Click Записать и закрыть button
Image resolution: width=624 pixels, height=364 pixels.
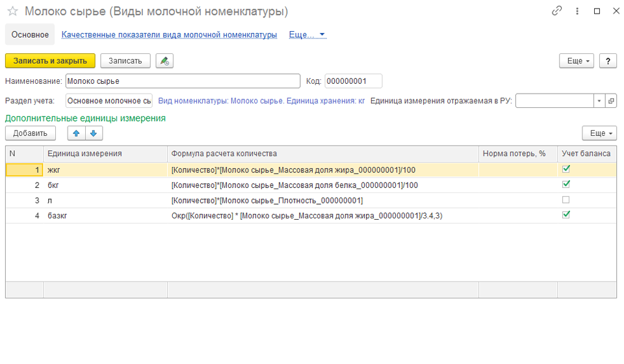point(50,61)
